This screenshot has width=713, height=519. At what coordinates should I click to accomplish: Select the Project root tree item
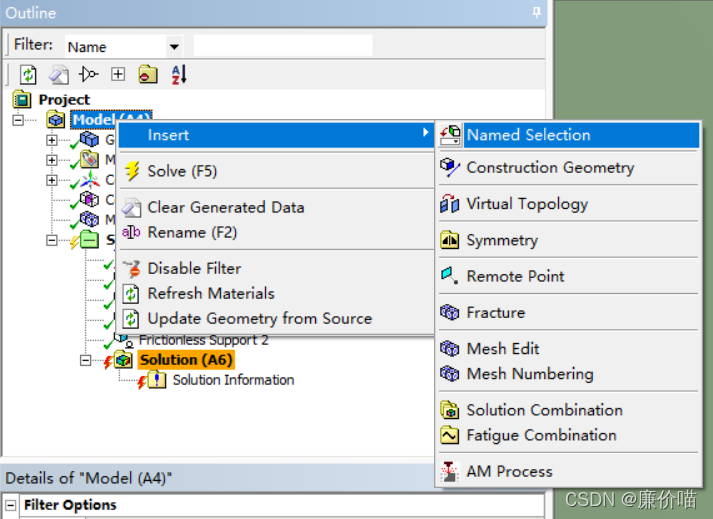point(64,100)
